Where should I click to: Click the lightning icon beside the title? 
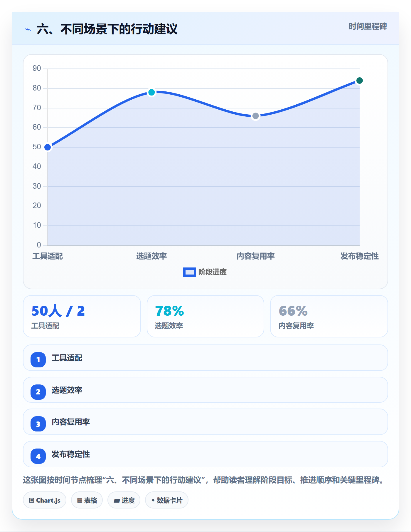tap(28, 29)
